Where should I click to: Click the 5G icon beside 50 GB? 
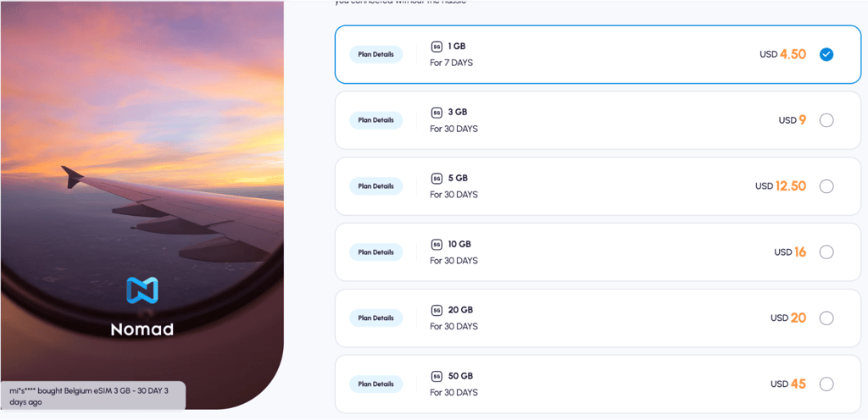(437, 376)
